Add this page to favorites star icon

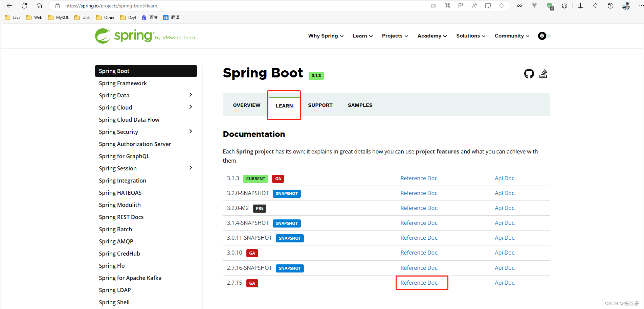[502, 6]
